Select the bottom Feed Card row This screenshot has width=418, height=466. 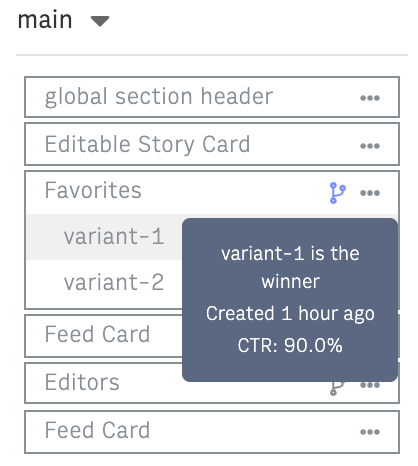[x=212, y=432]
